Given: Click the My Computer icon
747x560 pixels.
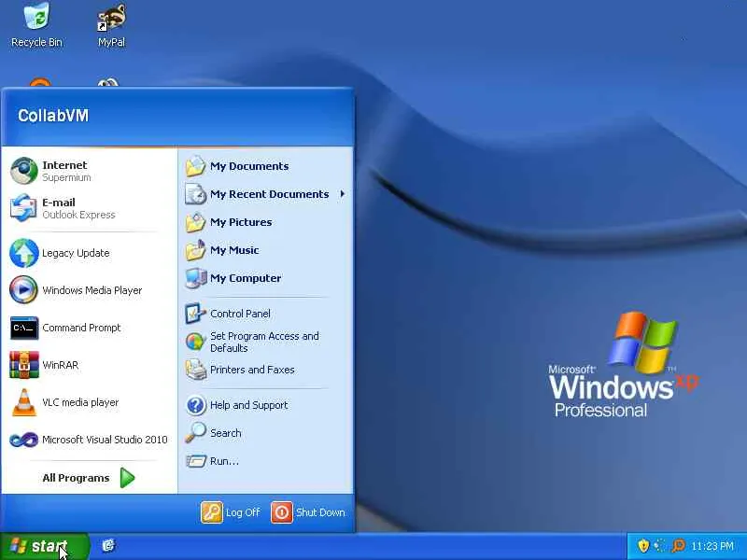Looking at the screenshot, I should point(195,278).
